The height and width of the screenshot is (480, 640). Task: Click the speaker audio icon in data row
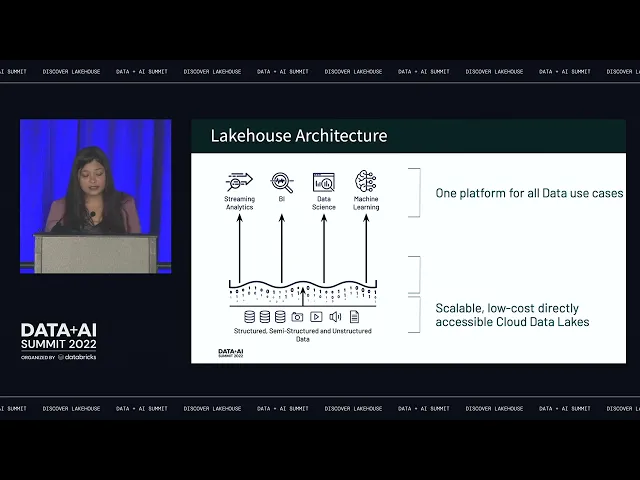coord(335,317)
